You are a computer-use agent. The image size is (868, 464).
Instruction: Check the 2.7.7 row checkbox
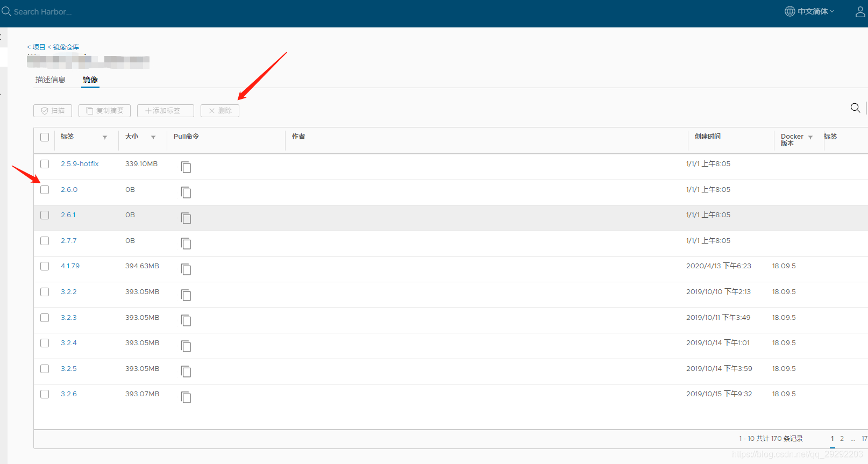coord(45,241)
